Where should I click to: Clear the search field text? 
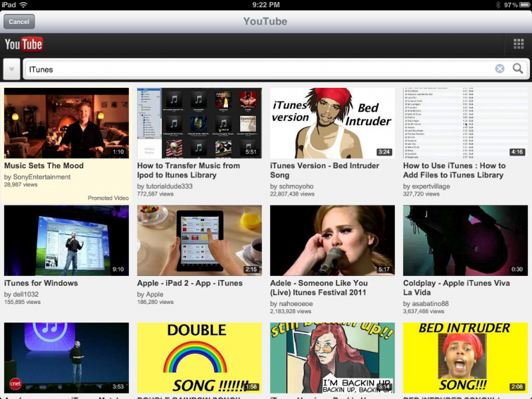pos(499,69)
